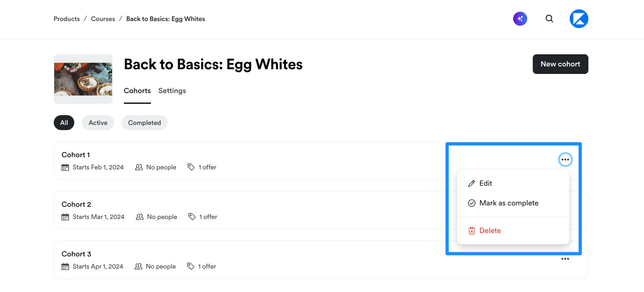644x292 pixels.
Task: Click the New cohort button
Action: click(x=560, y=64)
